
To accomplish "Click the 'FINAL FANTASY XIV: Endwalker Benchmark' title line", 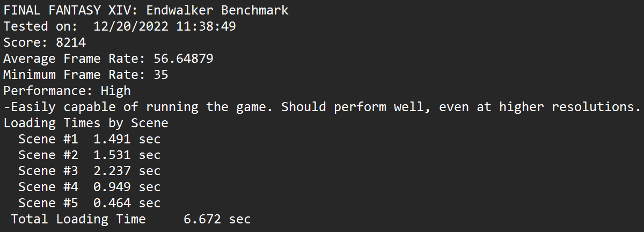I will pos(146,10).
